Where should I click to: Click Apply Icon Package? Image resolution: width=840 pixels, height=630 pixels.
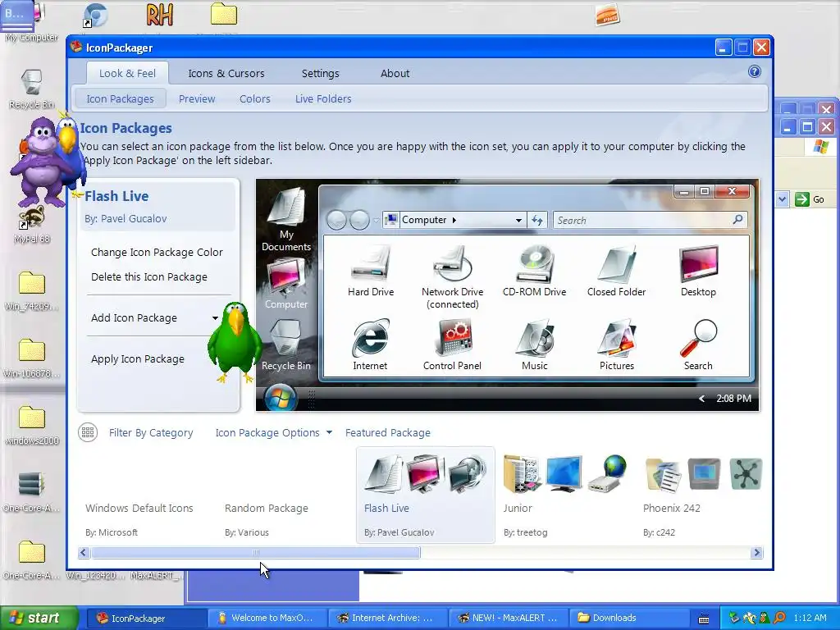click(138, 359)
